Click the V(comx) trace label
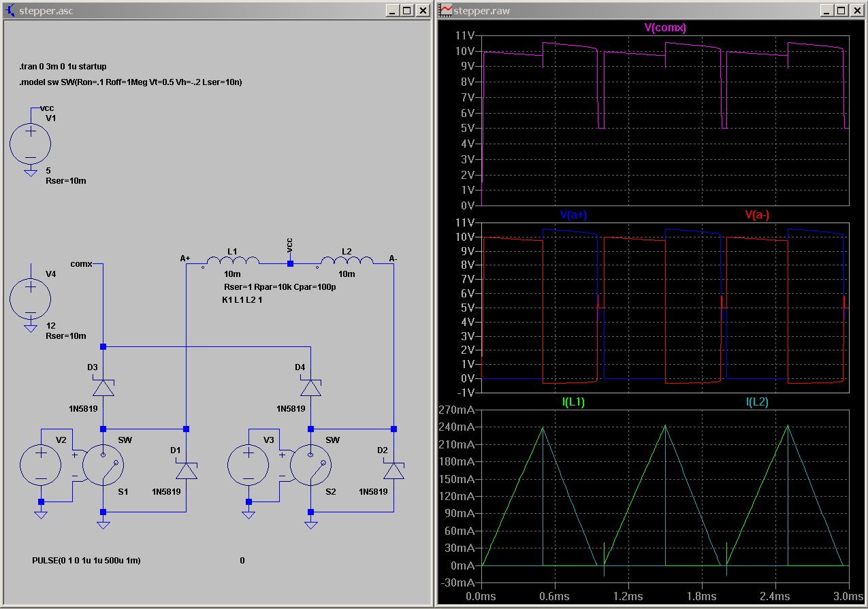Viewport: 868px width, 609px height. tap(665, 28)
